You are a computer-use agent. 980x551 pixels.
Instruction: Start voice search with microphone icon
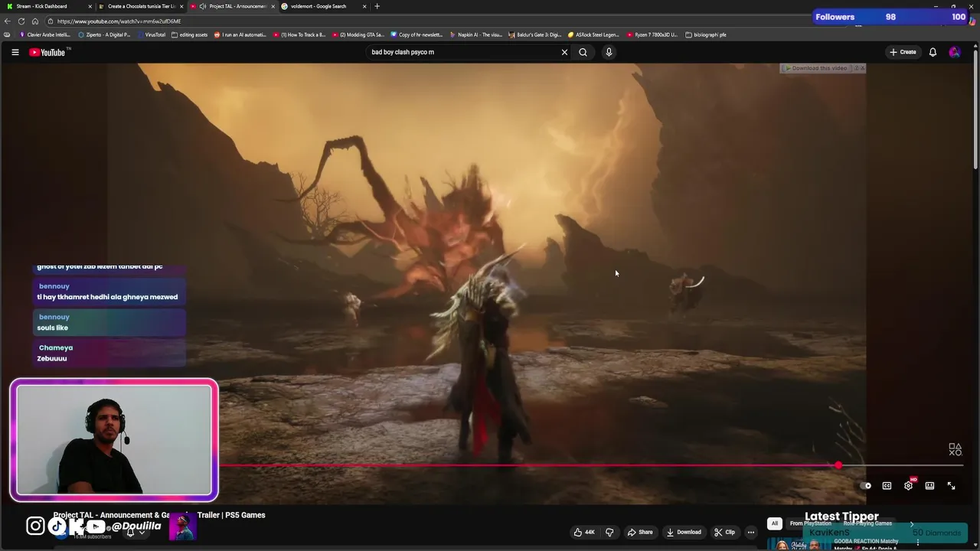tap(609, 52)
